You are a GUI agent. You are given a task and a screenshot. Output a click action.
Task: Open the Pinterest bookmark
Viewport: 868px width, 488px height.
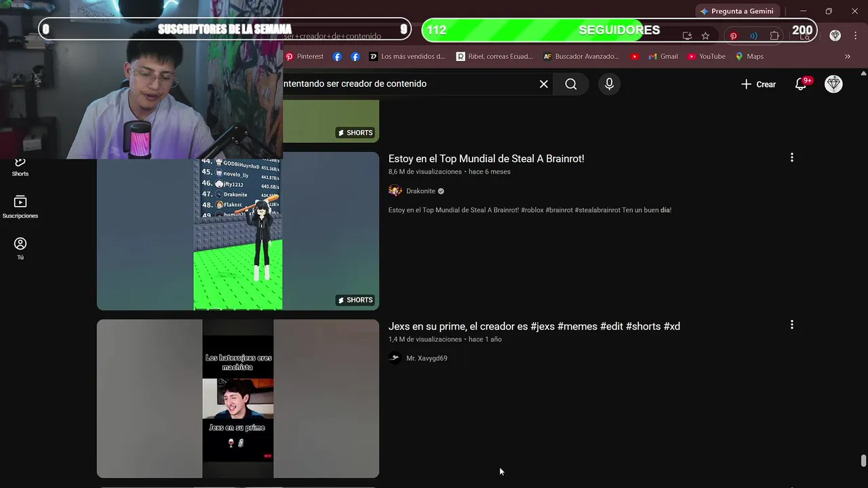[304, 56]
